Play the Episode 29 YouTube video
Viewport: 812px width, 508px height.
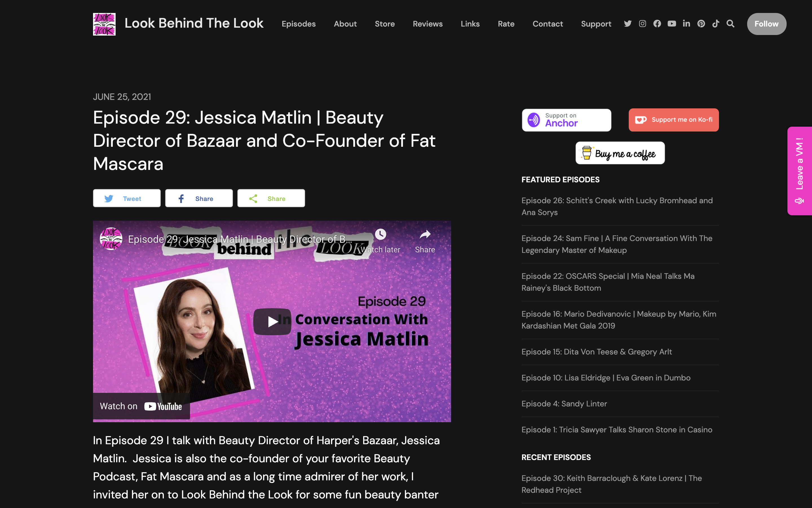click(272, 321)
